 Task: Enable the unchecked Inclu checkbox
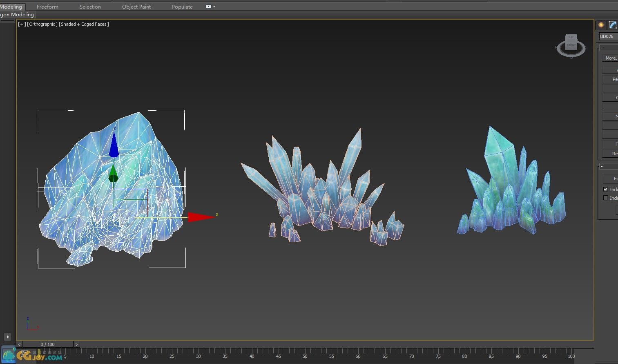point(605,198)
